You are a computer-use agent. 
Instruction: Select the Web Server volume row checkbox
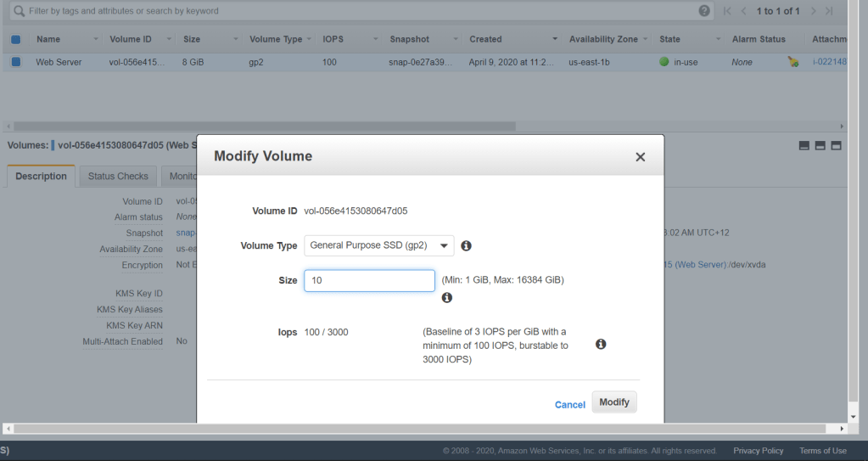pyautogui.click(x=16, y=62)
